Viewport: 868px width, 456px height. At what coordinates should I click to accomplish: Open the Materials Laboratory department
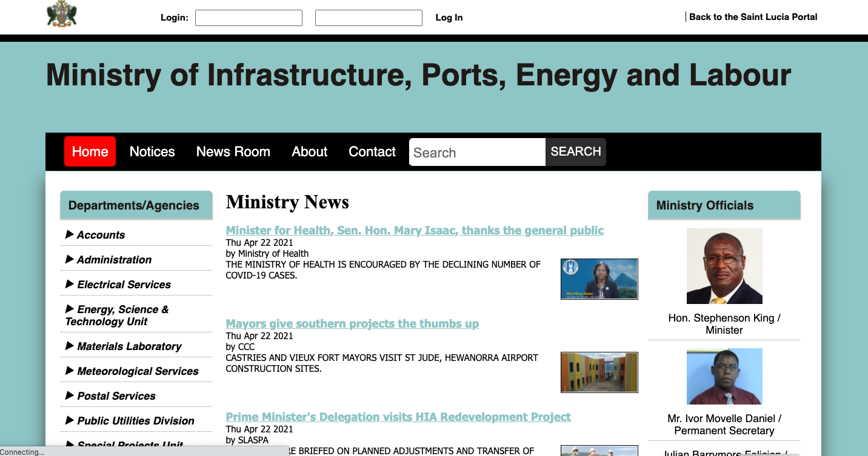(129, 346)
